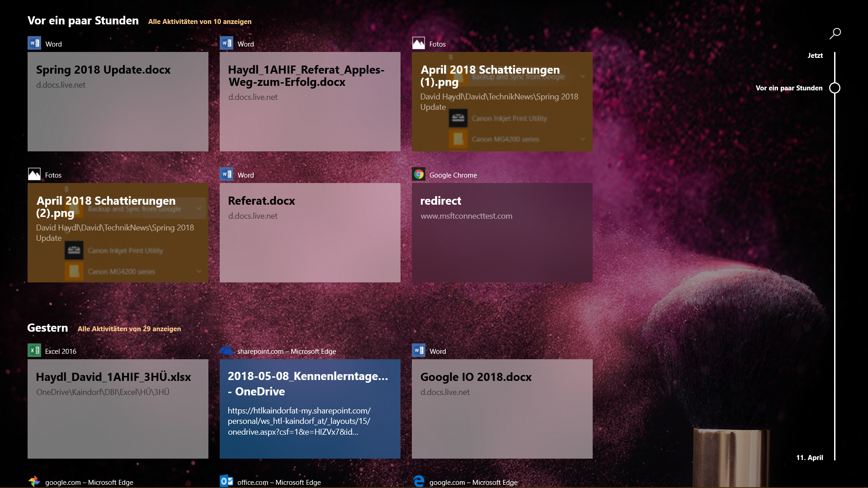Click Word icon above Spring 2018 Update.docx
868x488 pixels.
pyautogui.click(x=34, y=43)
